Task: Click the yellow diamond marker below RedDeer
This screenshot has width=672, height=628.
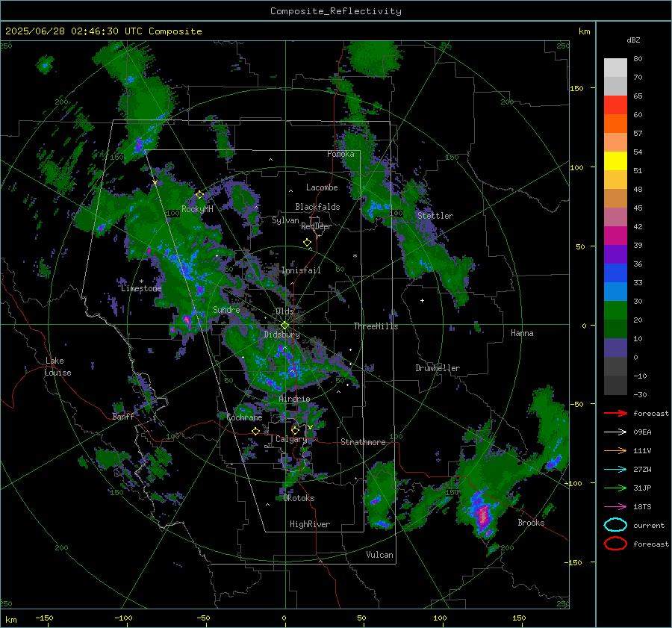Action: pyautogui.click(x=307, y=243)
